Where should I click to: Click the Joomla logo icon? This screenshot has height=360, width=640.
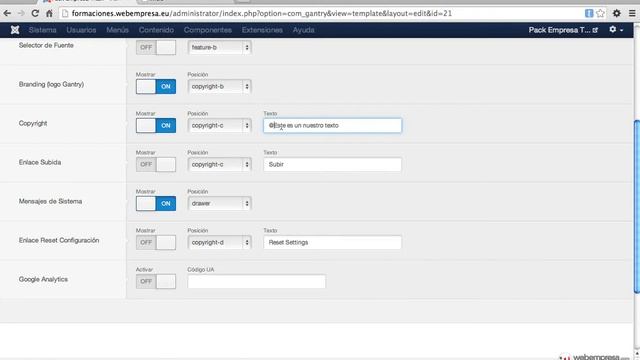pos(15,30)
